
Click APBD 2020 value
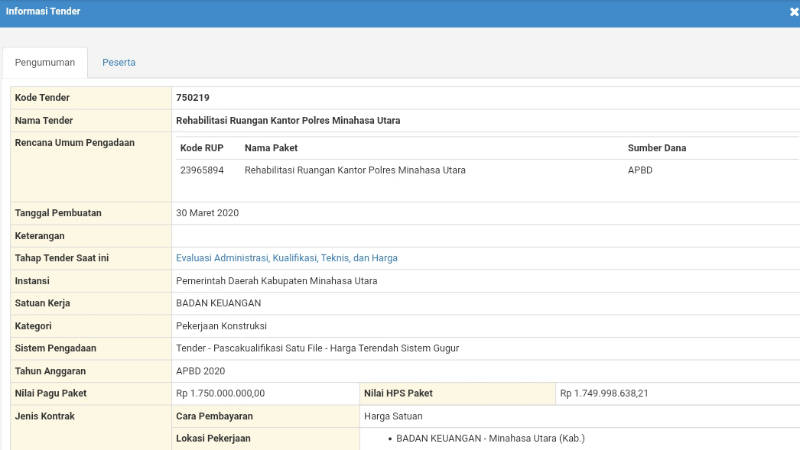pyautogui.click(x=201, y=371)
